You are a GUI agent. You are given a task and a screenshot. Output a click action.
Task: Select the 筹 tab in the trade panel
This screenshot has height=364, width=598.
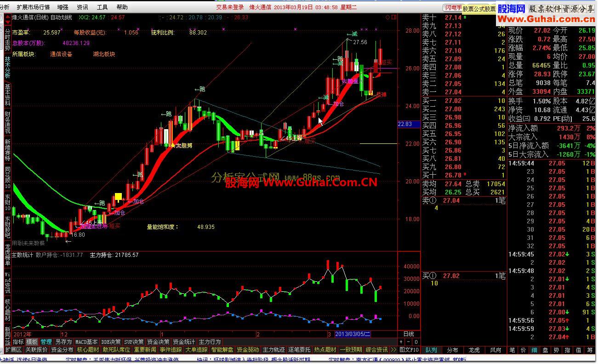pos(590,350)
